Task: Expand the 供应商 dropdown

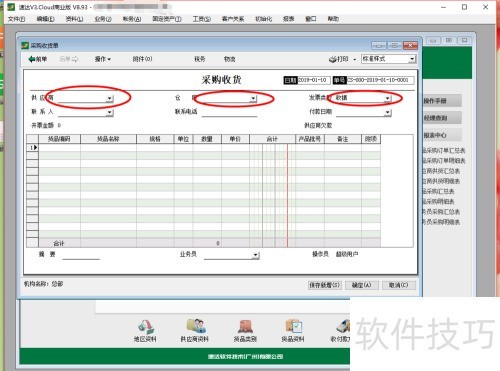Action: point(109,98)
